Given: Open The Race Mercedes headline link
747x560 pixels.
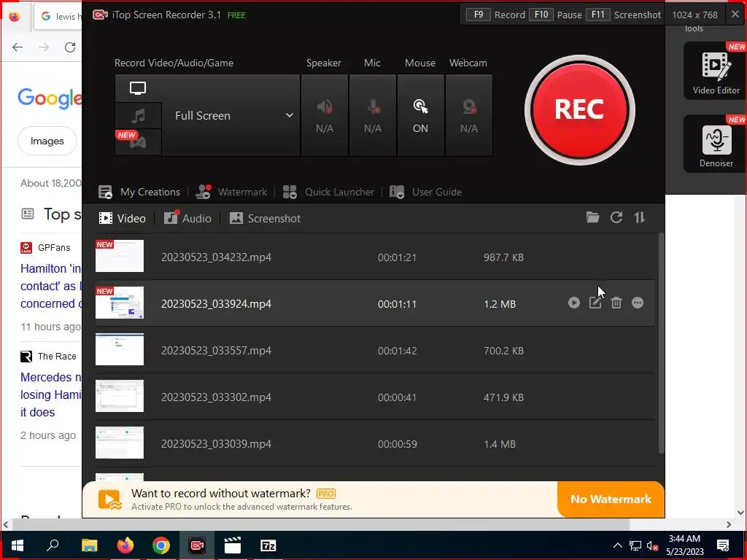Looking at the screenshot, I should coord(51,394).
